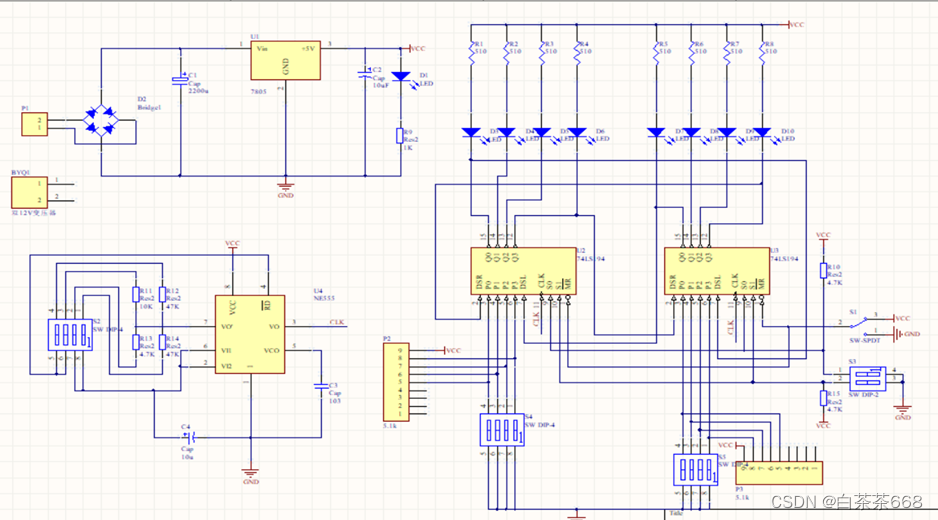Select the U3 74LS194 shift register
This screenshot has height=520, width=938.
coord(717,271)
